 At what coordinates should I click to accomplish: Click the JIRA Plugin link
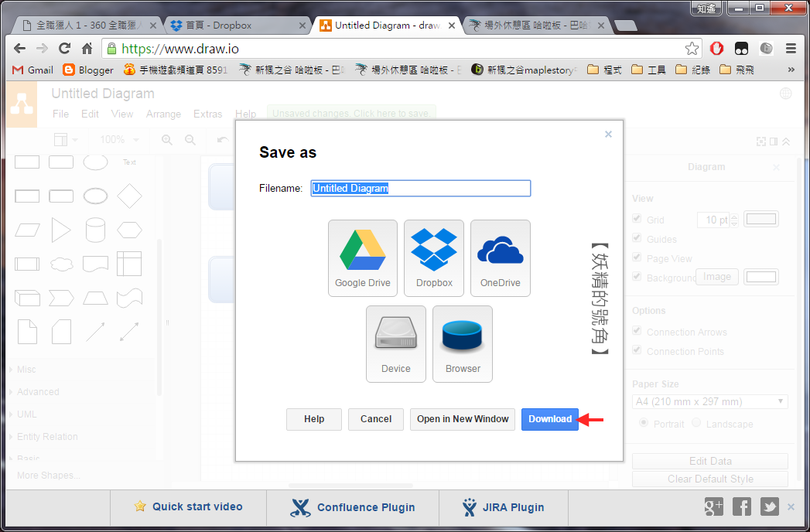(x=503, y=507)
